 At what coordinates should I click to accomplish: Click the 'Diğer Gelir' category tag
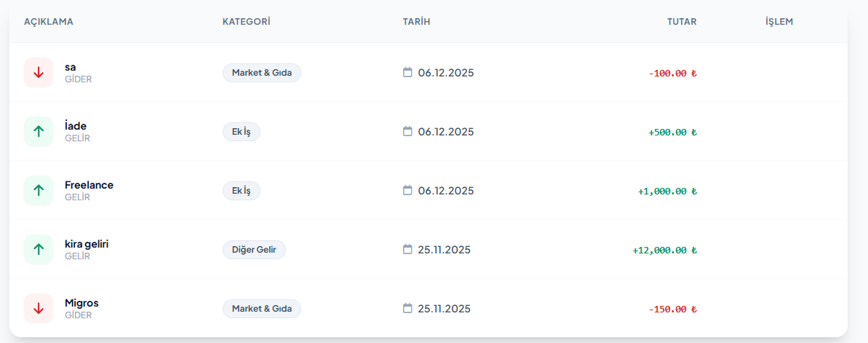(254, 250)
